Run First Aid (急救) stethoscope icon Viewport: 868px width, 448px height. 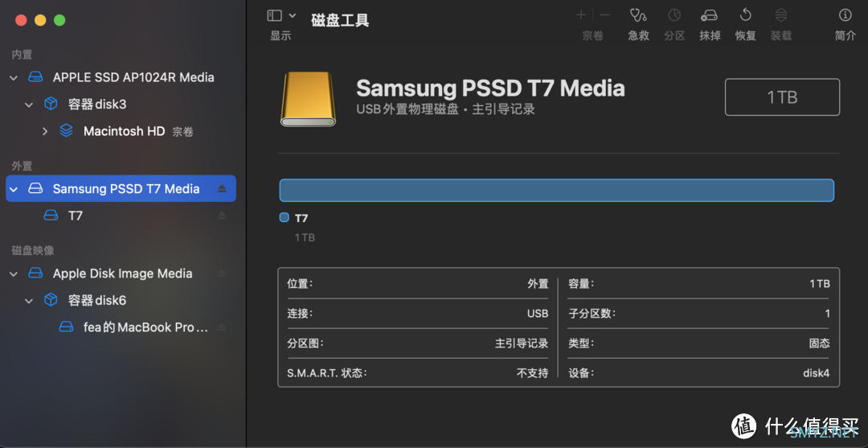tap(638, 15)
